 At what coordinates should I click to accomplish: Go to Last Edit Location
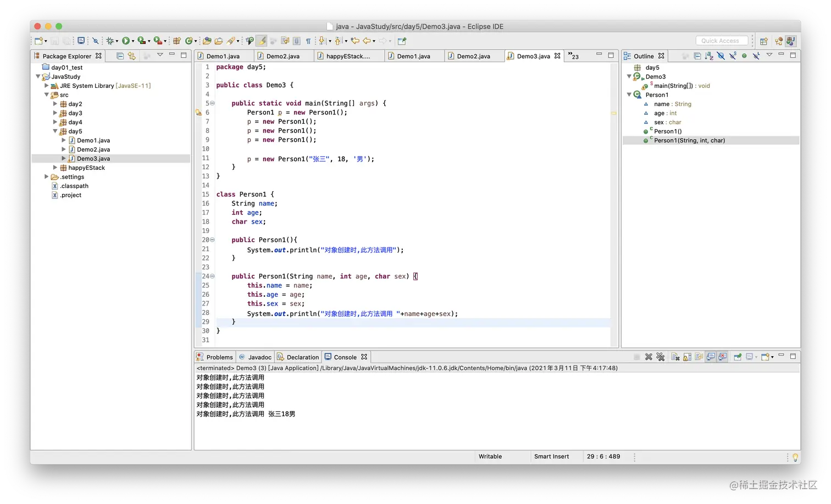pyautogui.click(x=355, y=41)
